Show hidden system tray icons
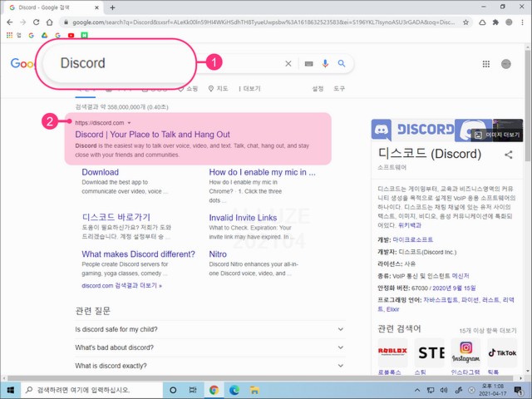This screenshot has width=532, height=399. coord(417,390)
